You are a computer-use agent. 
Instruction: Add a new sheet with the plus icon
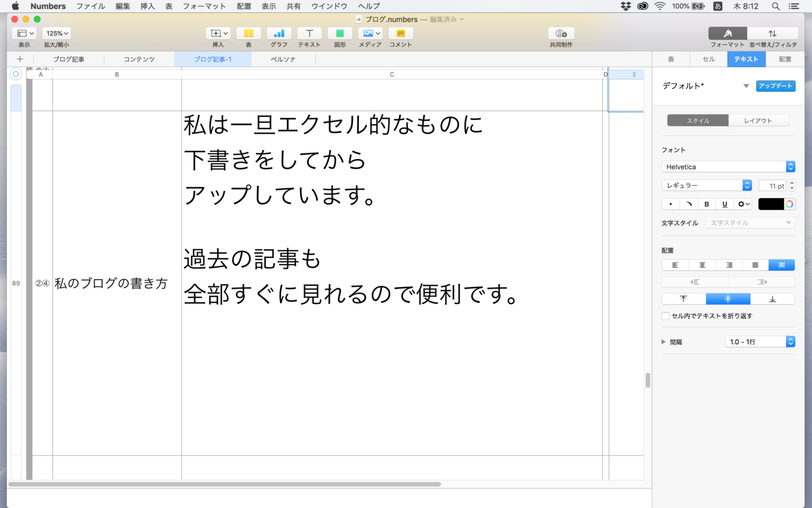tap(20, 59)
